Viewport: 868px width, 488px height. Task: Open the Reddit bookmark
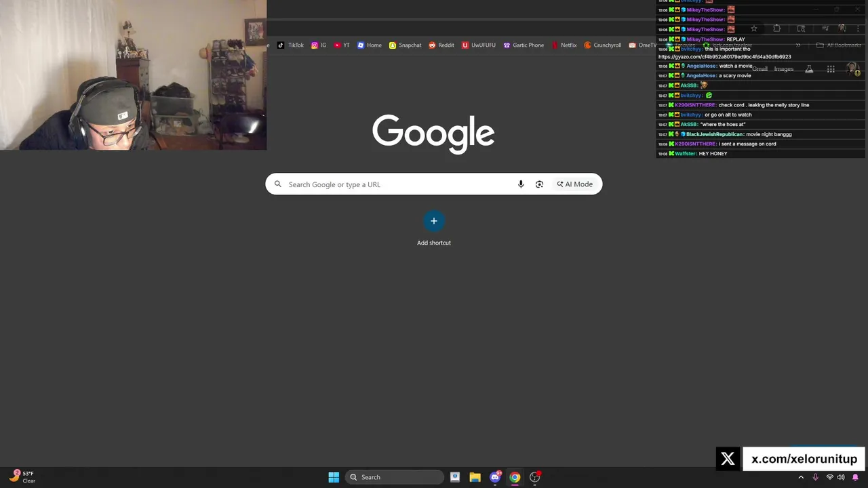[441, 45]
